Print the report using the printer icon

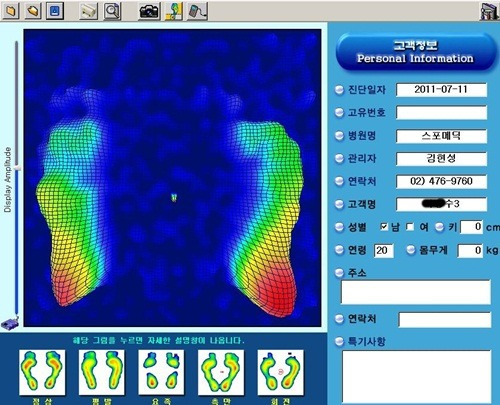point(89,11)
